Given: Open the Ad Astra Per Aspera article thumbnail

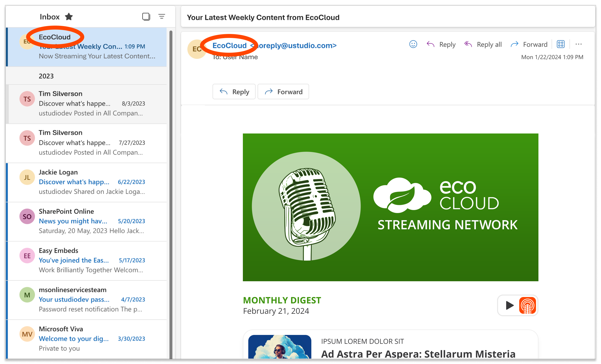Looking at the screenshot, I should point(280,347).
